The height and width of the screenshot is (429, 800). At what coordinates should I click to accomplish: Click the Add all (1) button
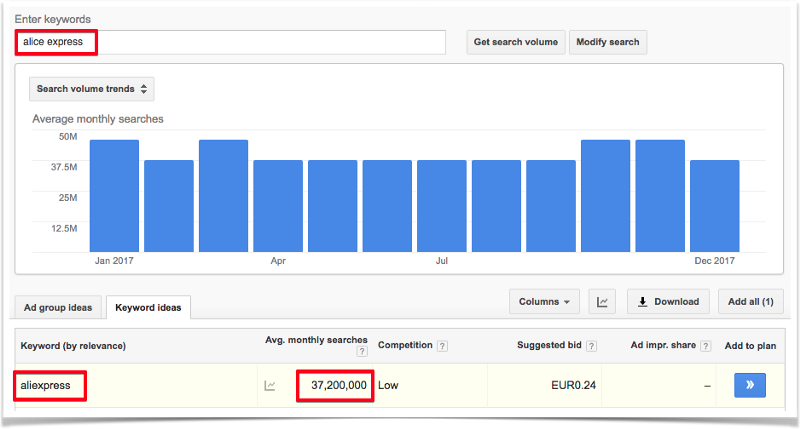click(x=751, y=301)
